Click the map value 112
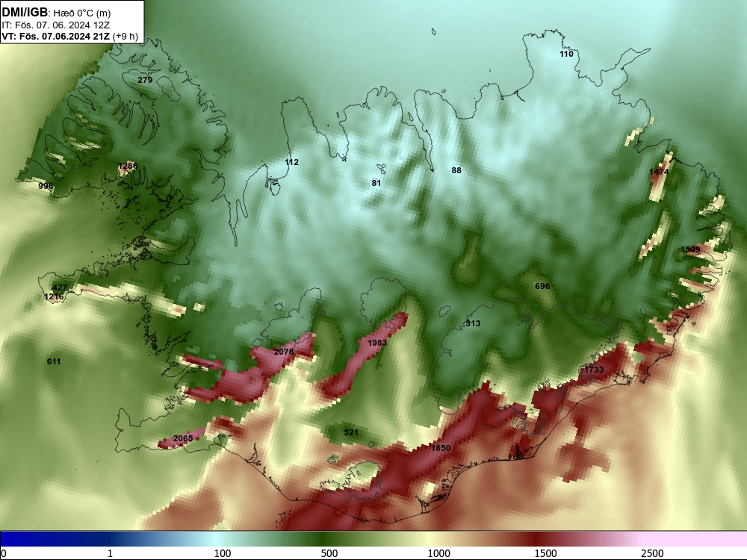Viewport: 747px width, 560px height. coord(291,162)
